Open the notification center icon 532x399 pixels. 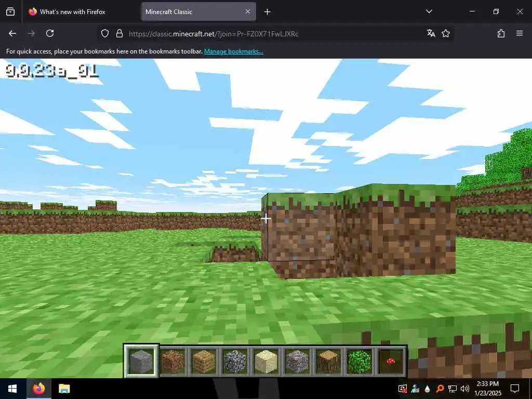[x=515, y=389]
